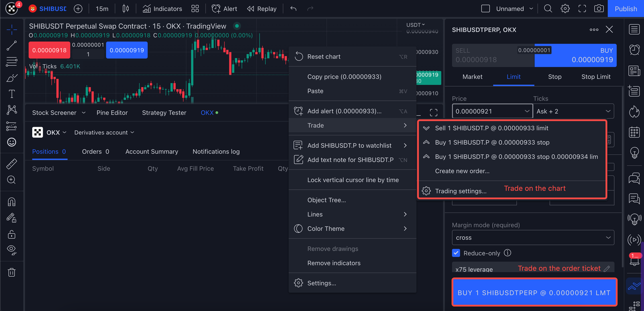Click the BUY 1 SHIBUSDTPERP @ 0.00000921 LMT button
The width and height of the screenshot is (644, 311).
(x=534, y=292)
